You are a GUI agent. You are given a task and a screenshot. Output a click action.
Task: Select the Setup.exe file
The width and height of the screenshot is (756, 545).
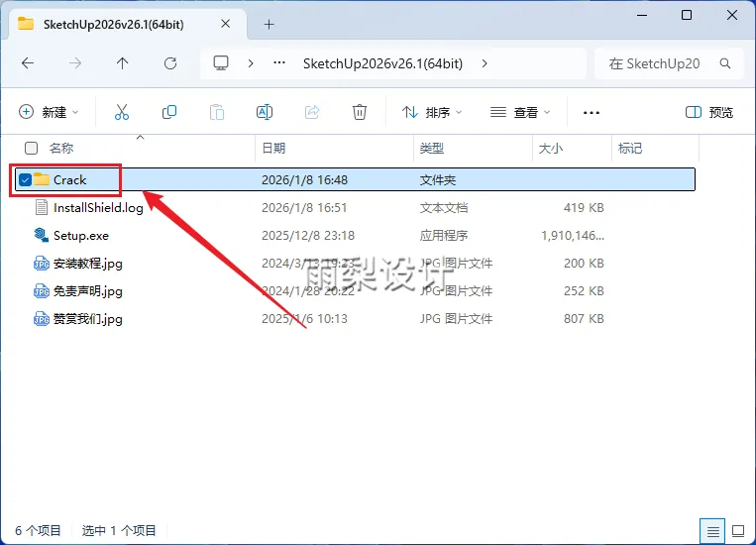(x=81, y=236)
